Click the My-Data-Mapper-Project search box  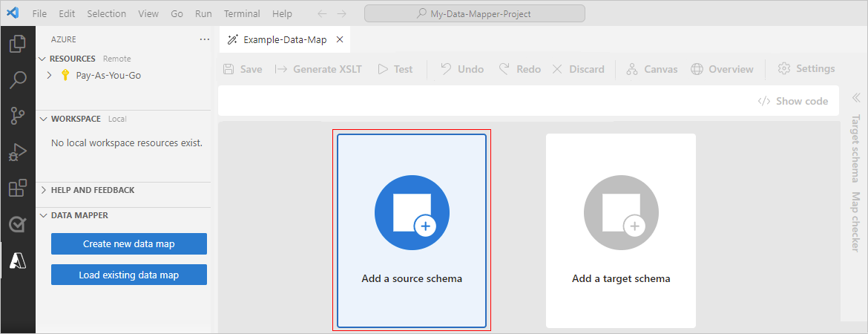pos(474,14)
